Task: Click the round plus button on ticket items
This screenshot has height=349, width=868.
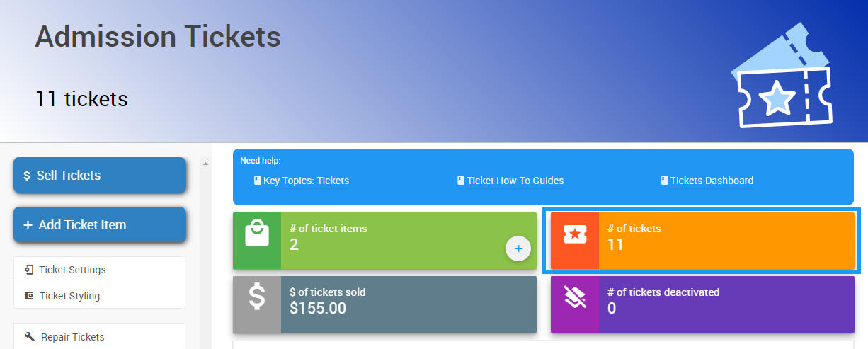Action: (x=518, y=248)
